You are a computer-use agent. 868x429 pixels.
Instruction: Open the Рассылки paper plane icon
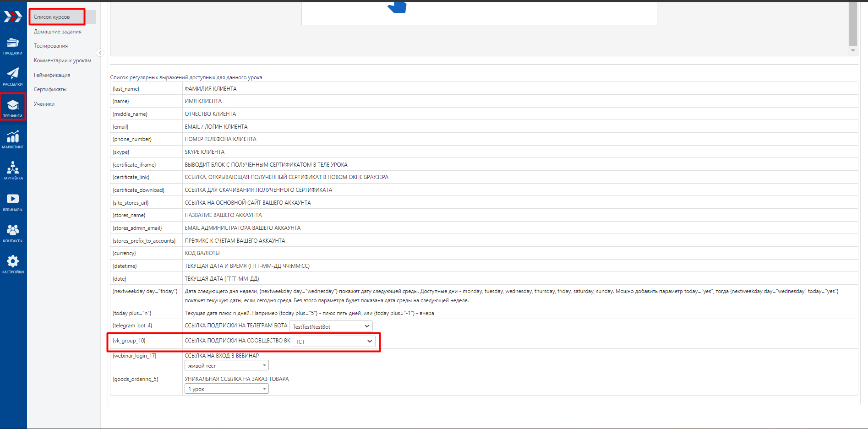[x=13, y=76]
